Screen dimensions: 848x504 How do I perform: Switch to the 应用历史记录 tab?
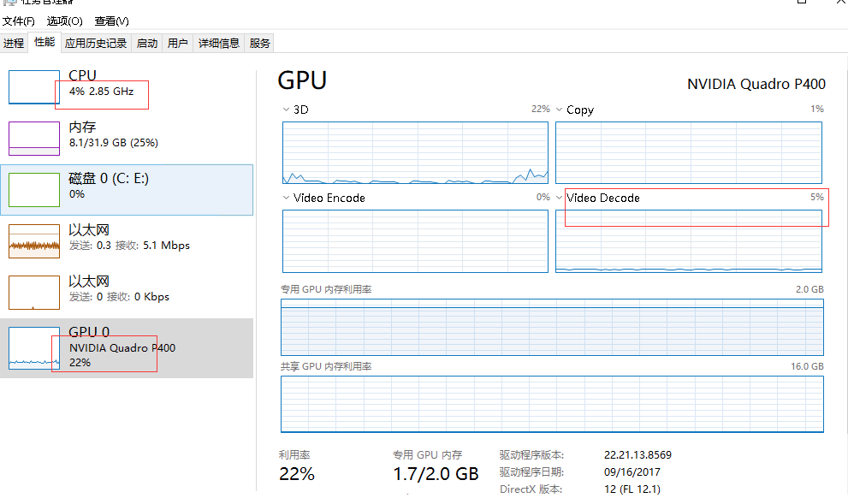tap(96, 43)
